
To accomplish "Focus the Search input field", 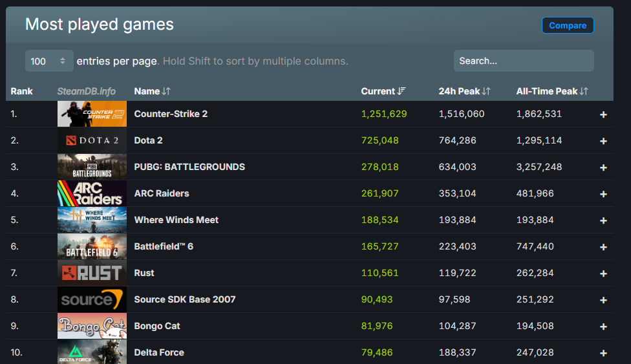I will tap(524, 61).
